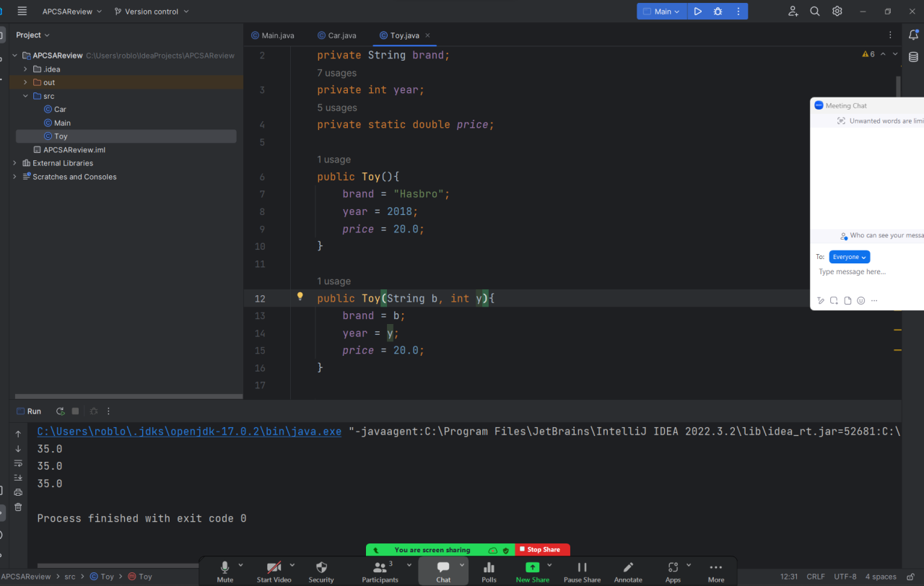
Task: Clear console output with trash icon
Action: [x=18, y=507]
